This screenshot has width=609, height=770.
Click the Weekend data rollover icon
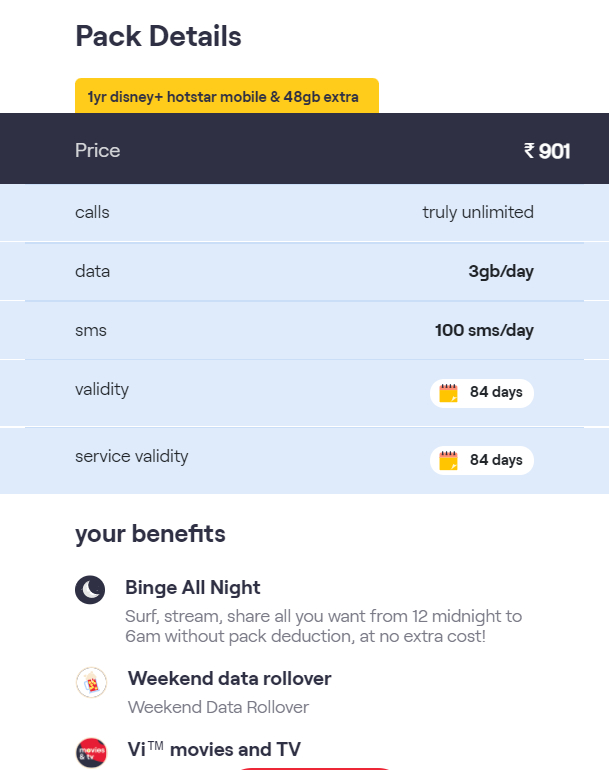tap(91, 683)
